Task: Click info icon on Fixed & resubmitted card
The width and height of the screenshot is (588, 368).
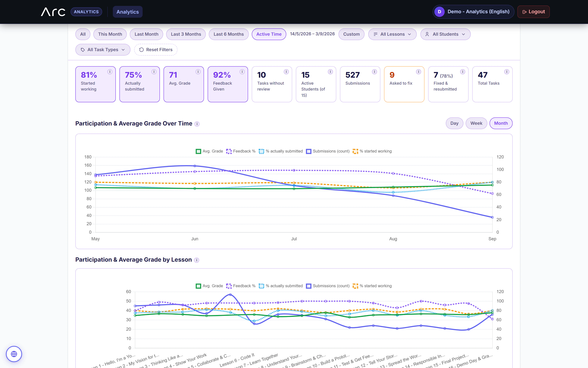Action: 463,72
